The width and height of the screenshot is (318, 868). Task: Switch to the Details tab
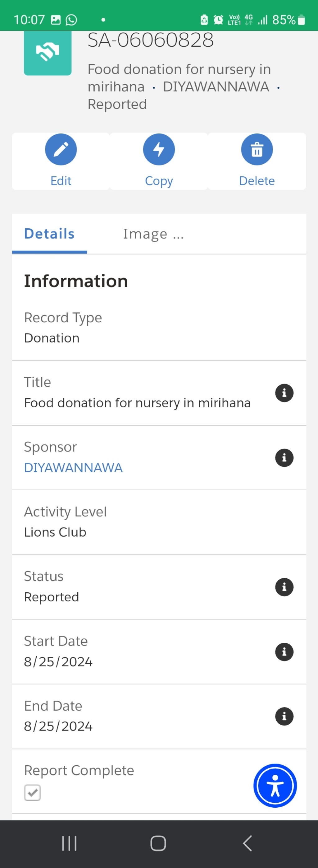[49, 234]
